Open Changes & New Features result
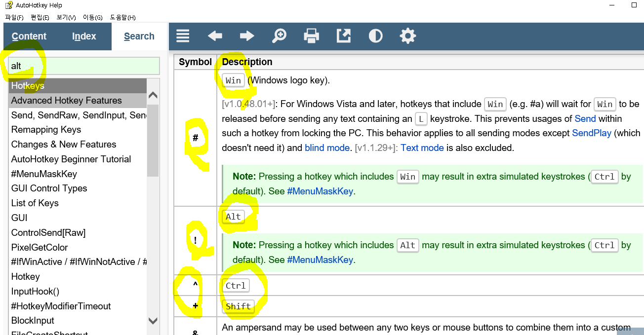The image size is (644, 335). pos(78,145)
